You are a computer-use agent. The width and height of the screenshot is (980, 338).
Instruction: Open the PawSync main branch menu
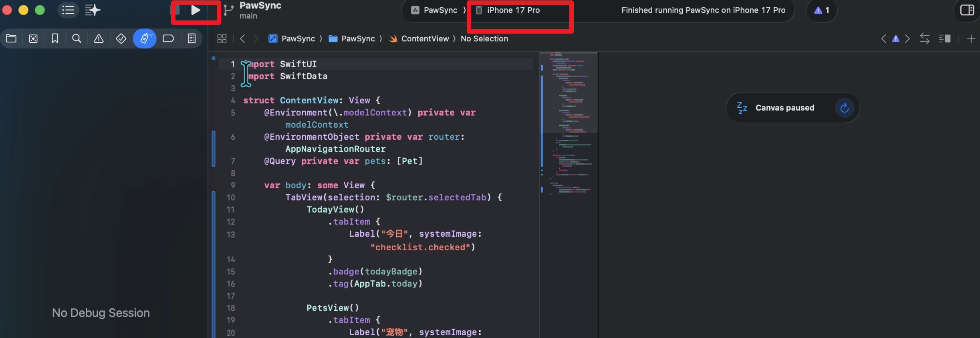click(260, 10)
